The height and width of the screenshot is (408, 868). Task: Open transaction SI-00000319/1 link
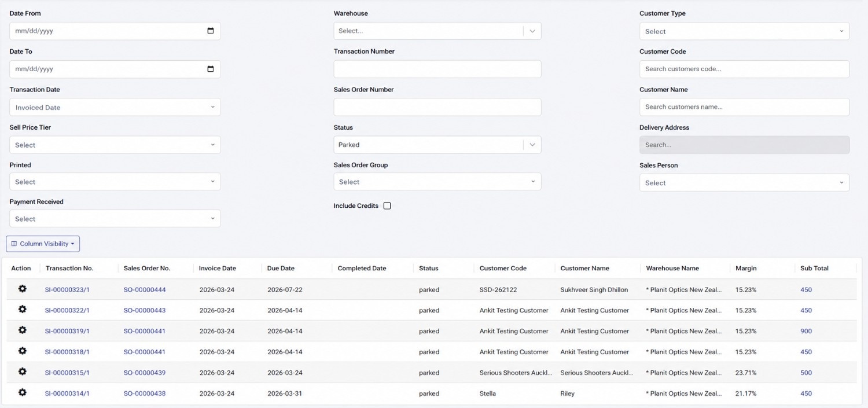67,331
